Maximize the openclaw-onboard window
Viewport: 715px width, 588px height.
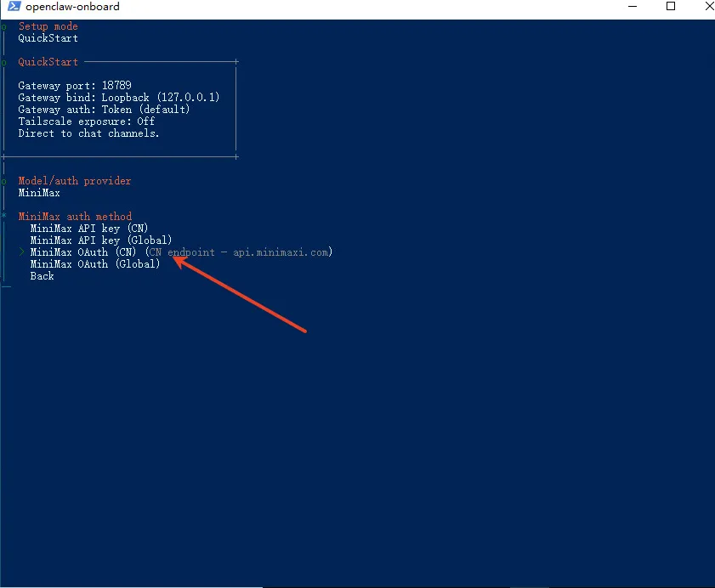(671, 7)
